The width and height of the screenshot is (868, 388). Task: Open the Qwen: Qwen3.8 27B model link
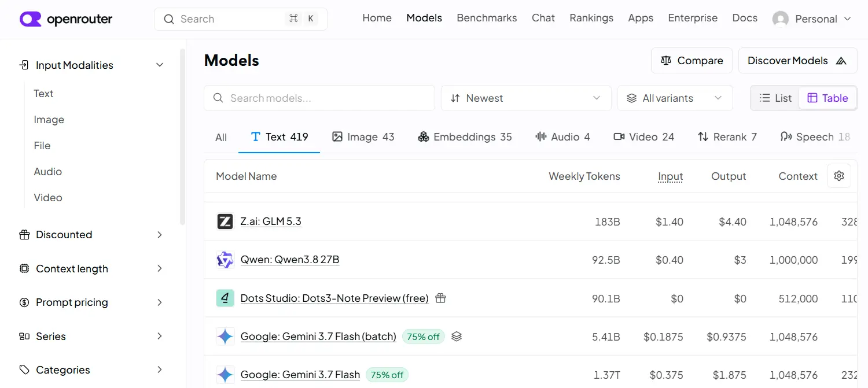pos(290,260)
